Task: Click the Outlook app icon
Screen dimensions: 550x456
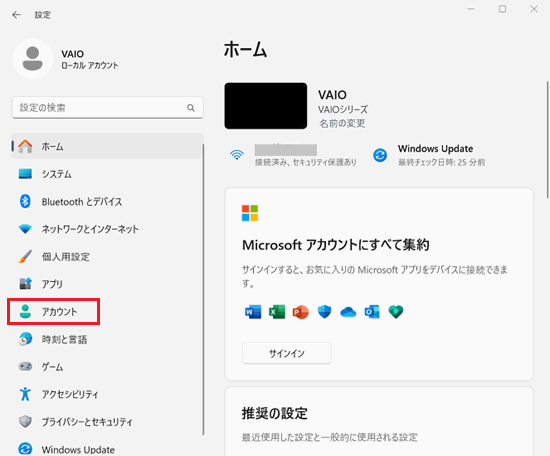Action: (x=372, y=311)
